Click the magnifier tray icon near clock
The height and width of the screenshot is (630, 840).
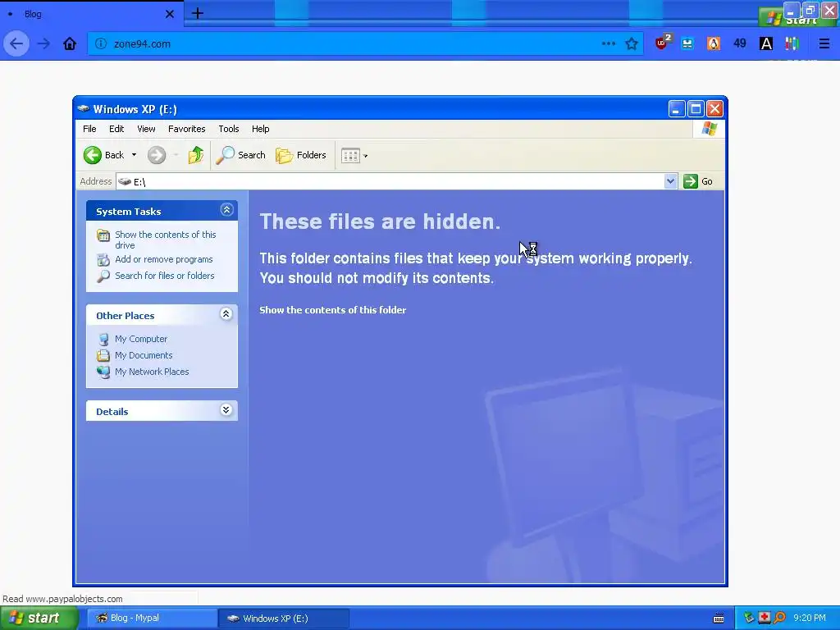(779, 618)
